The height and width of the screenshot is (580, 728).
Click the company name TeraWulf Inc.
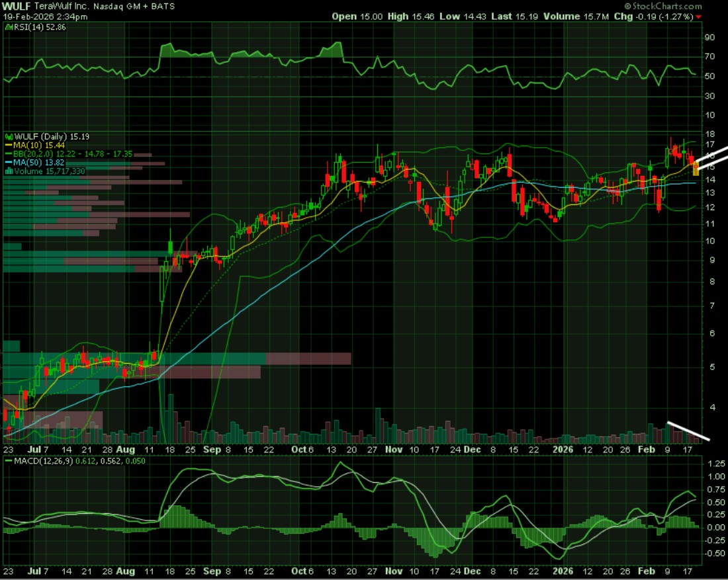click(62, 7)
